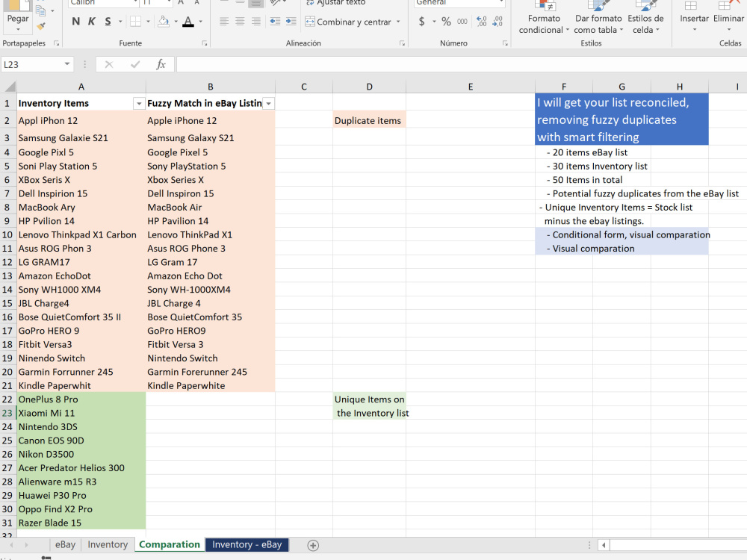Viewport: 747px width, 560px height.
Task: Click Insert function fx icon
Action: coord(161,64)
